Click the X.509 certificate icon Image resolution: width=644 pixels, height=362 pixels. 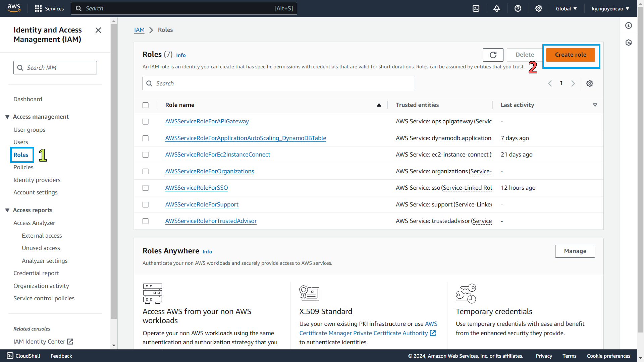tap(309, 293)
